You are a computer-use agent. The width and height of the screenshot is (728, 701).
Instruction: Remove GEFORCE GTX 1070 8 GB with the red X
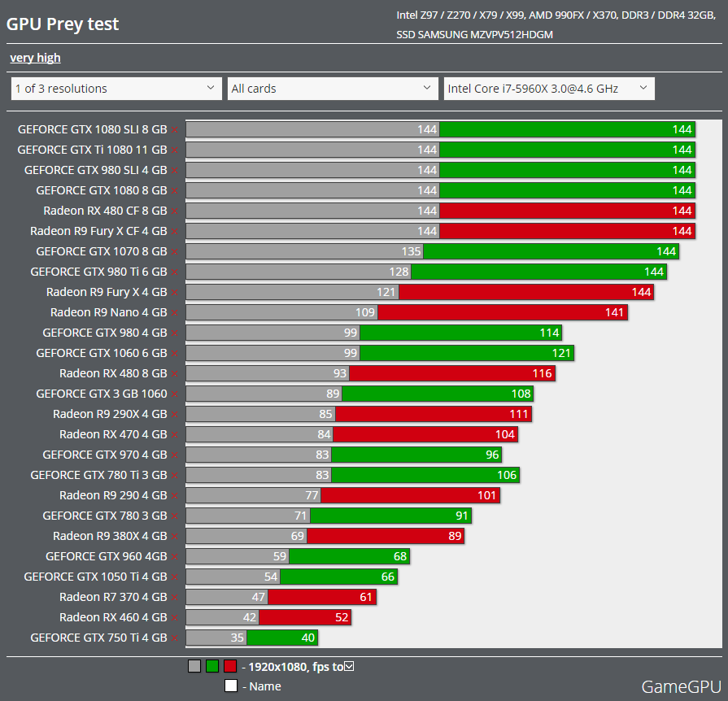pyautogui.click(x=175, y=252)
